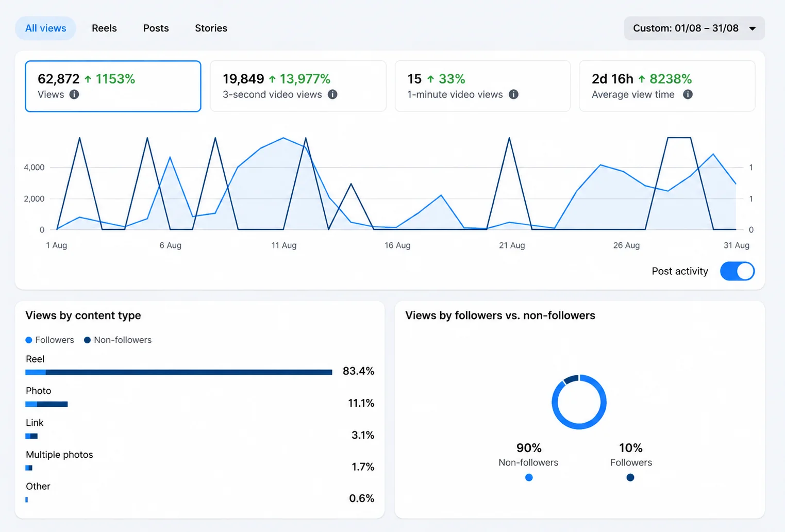The height and width of the screenshot is (532, 785).
Task: Click the dot under 10% Followers
Action: pos(630,477)
